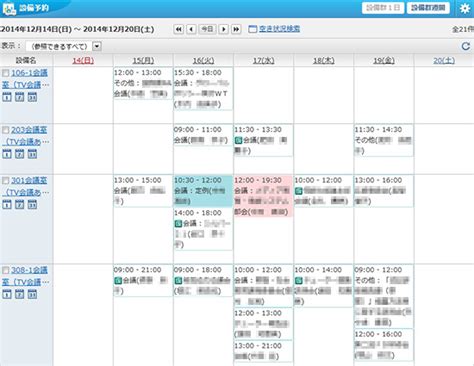Go forward one day arrow

[x=224, y=29]
